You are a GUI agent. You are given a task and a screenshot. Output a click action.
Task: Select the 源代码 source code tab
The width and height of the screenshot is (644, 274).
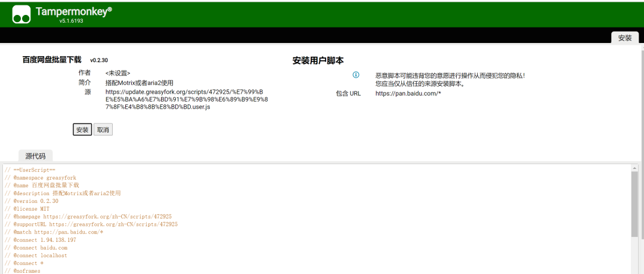[35, 156]
